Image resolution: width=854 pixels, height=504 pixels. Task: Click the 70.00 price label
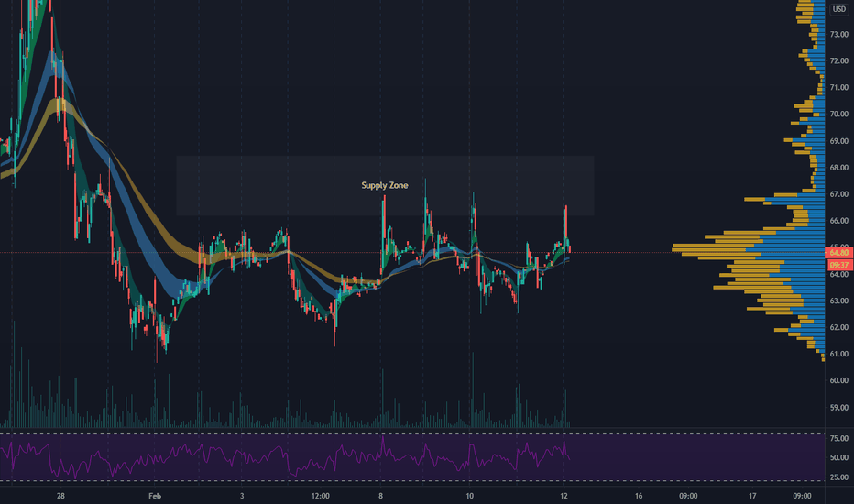tap(839, 114)
